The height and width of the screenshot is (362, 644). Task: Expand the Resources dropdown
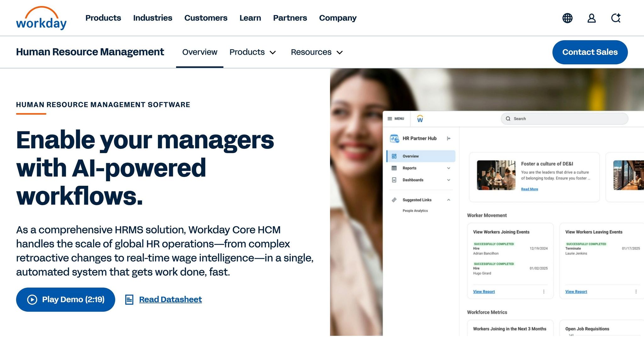(340, 52)
